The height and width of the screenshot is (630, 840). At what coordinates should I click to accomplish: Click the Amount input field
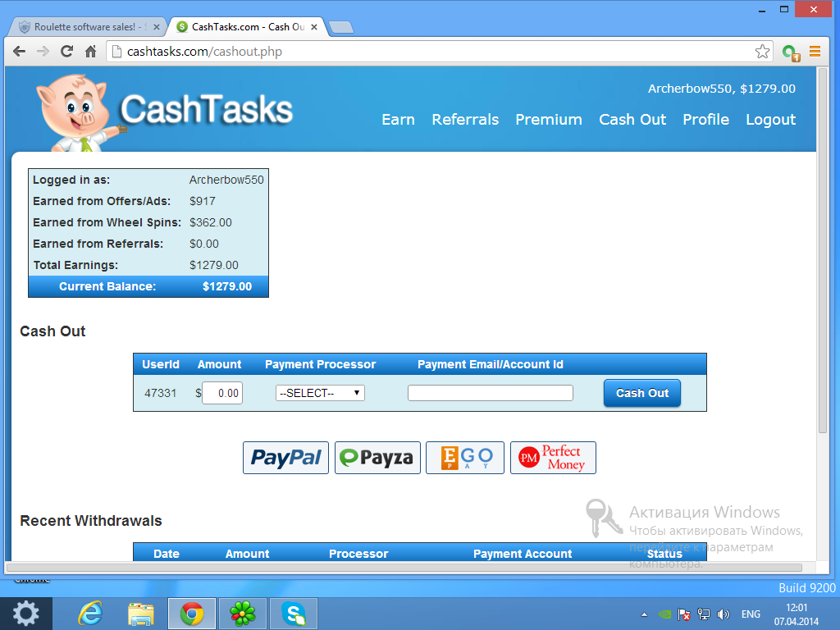pos(222,393)
